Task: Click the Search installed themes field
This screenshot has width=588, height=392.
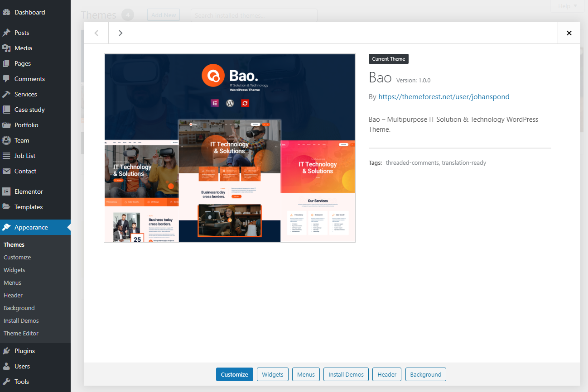Action: coord(254,15)
